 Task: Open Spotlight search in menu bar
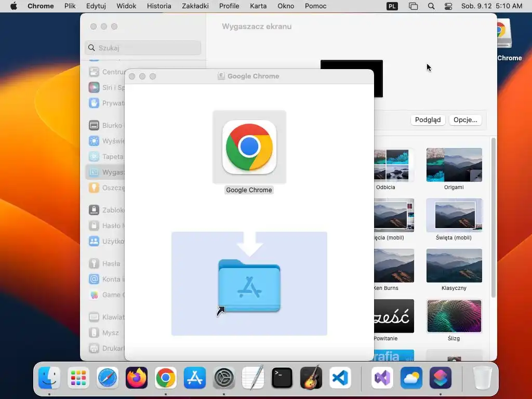click(431, 6)
